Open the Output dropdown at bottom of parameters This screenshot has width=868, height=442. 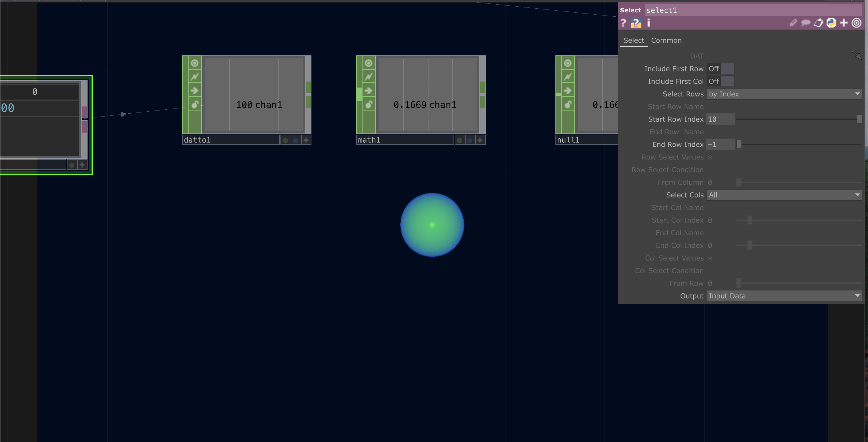click(x=783, y=296)
